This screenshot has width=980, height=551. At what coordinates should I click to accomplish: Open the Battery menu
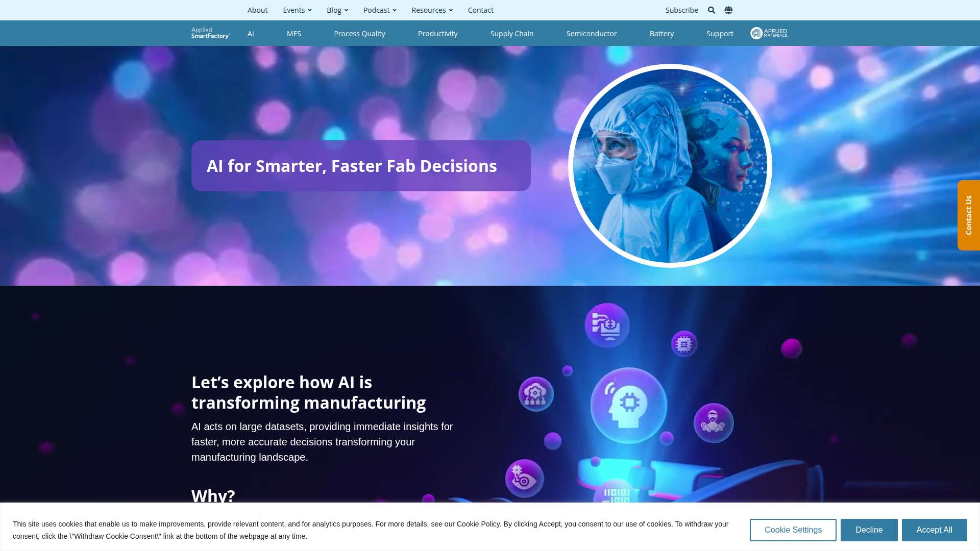[x=661, y=34]
